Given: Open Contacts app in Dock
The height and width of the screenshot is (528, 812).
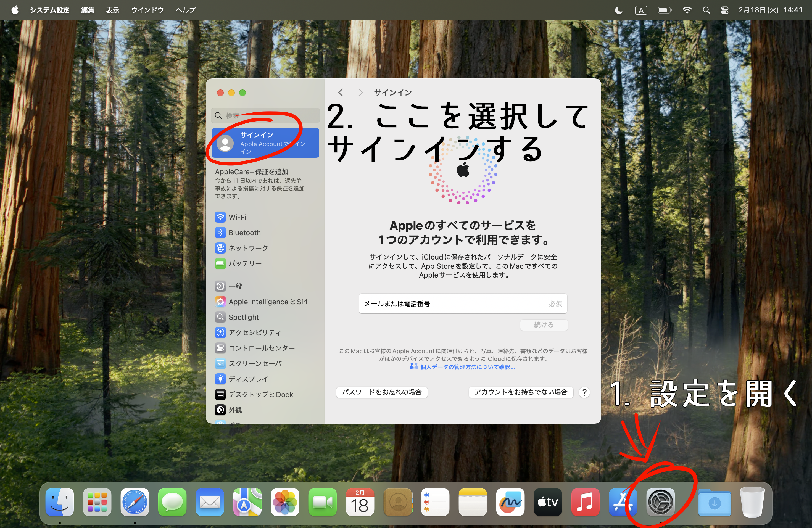Looking at the screenshot, I should pyautogui.click(x=398, y=502).
